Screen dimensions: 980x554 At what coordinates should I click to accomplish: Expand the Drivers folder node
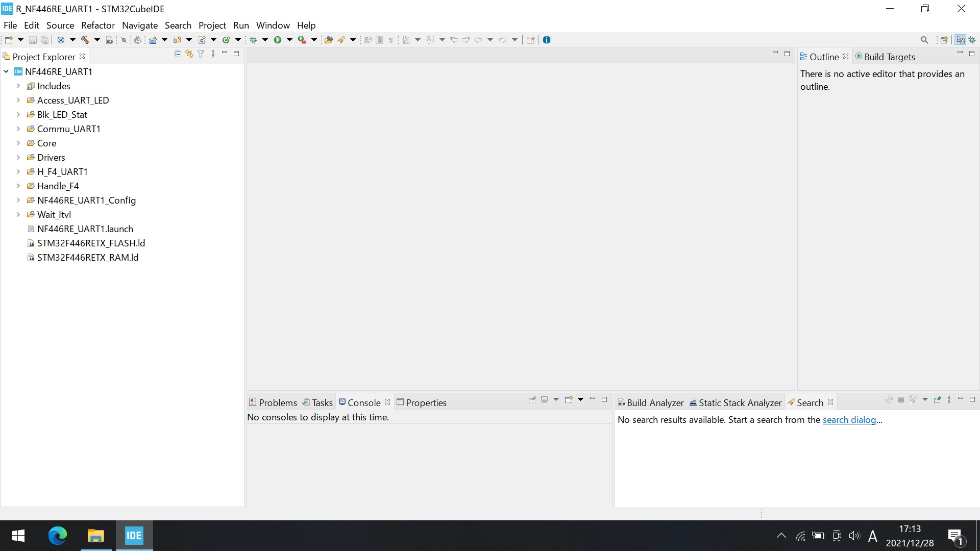coord(18,157)
